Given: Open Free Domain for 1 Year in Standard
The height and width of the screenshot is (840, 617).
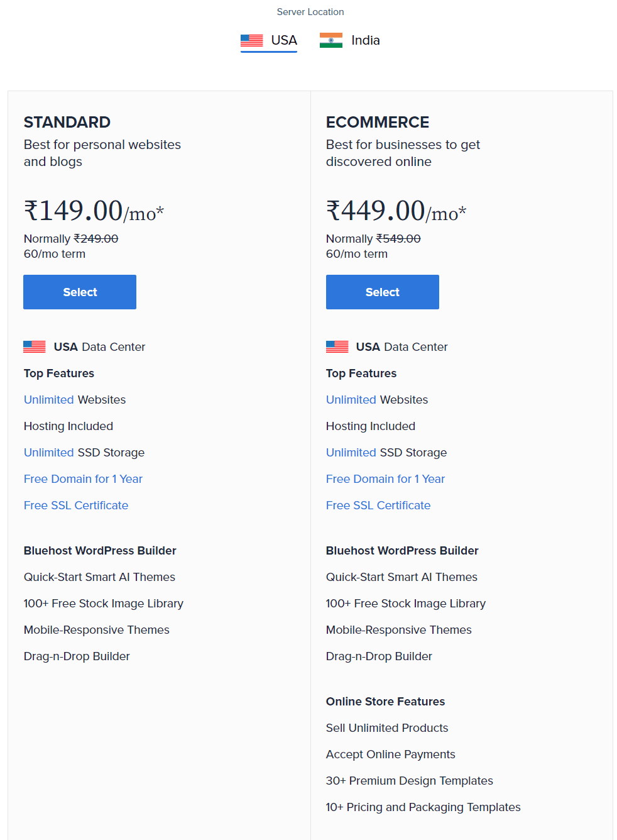Looking at the screenshot, I should (83, 479).
